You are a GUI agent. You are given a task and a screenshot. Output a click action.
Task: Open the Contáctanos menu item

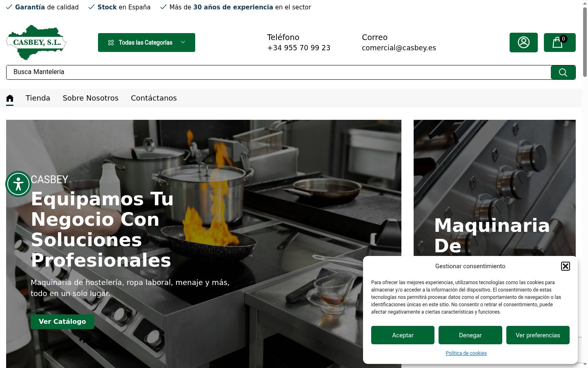(x=154, y=98)
